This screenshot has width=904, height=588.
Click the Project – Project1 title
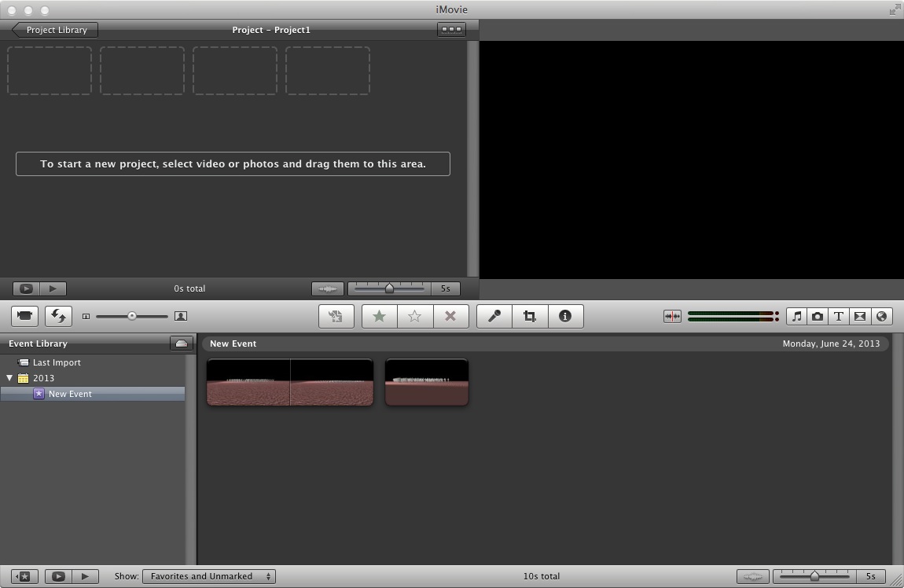point(271,30)
